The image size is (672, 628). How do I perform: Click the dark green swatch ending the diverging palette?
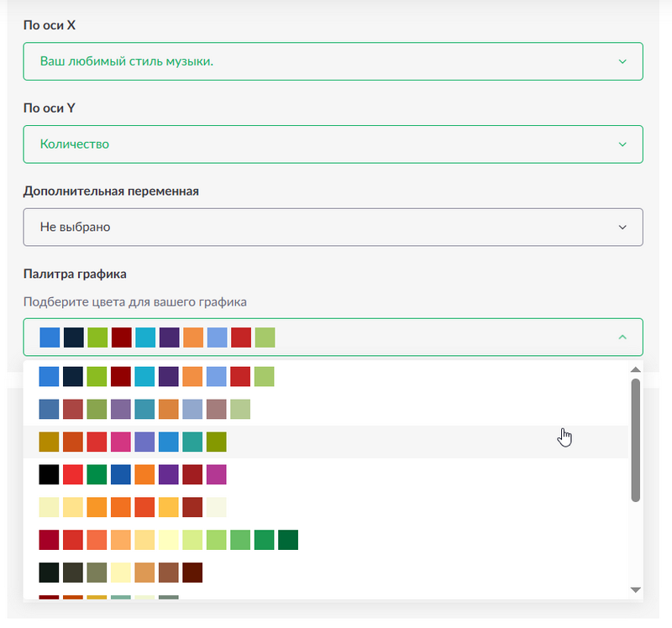(288, 540)
